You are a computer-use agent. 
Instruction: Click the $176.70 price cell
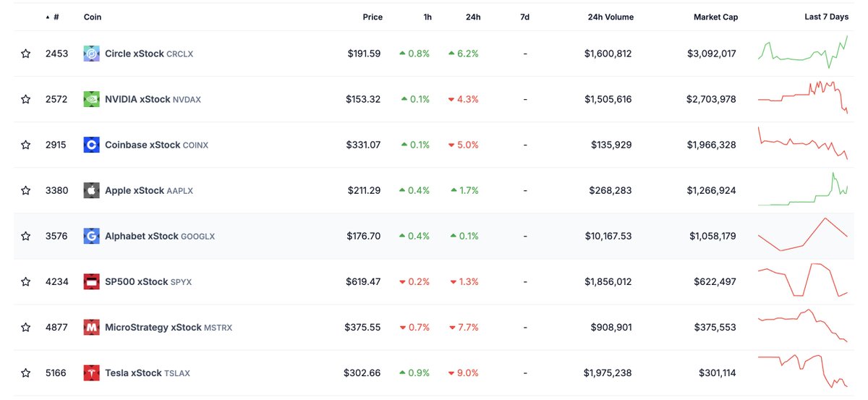(x=363, y=236)
